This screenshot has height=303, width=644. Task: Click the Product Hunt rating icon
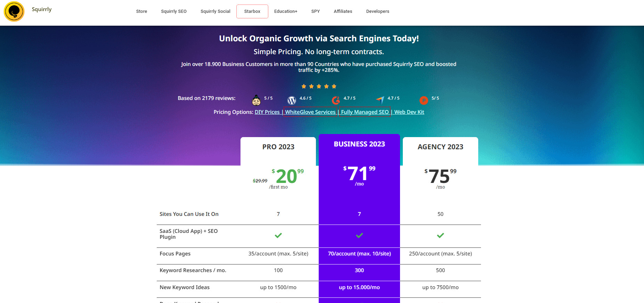pyautogui.click(x=424, y=100)
